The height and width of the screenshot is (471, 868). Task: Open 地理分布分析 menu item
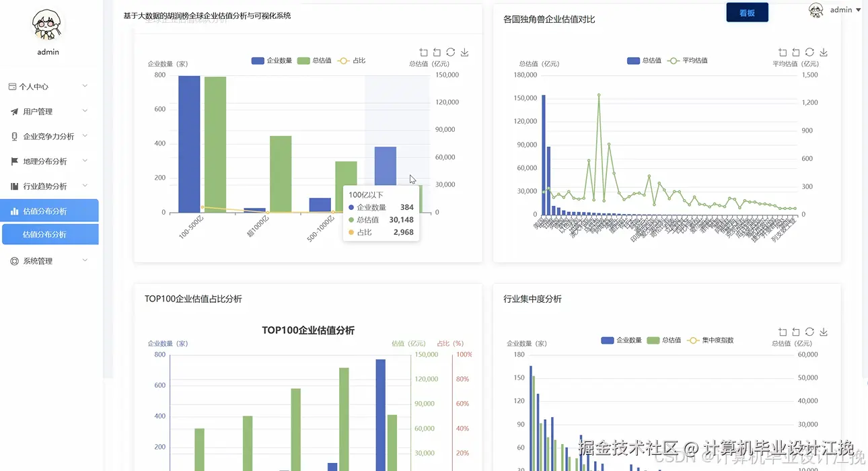tap(50, 161)
